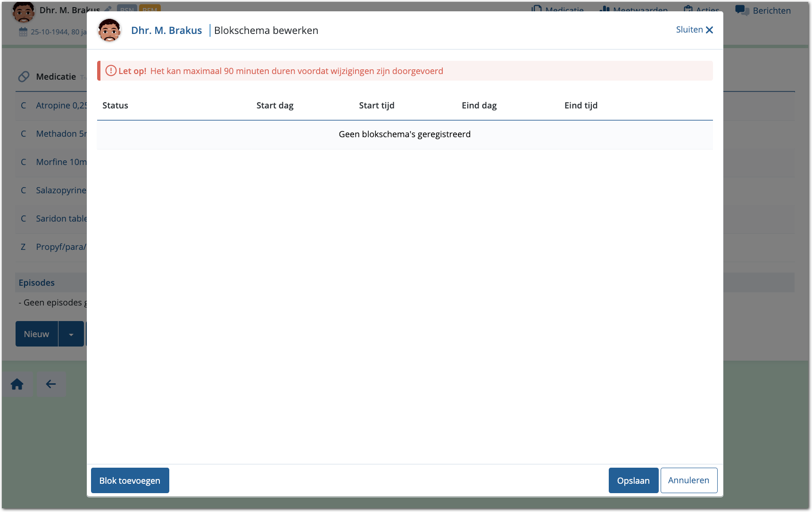The image size is (812, 512).
Task: Cancel editing via Annuleren button
Action: [688, 480]
